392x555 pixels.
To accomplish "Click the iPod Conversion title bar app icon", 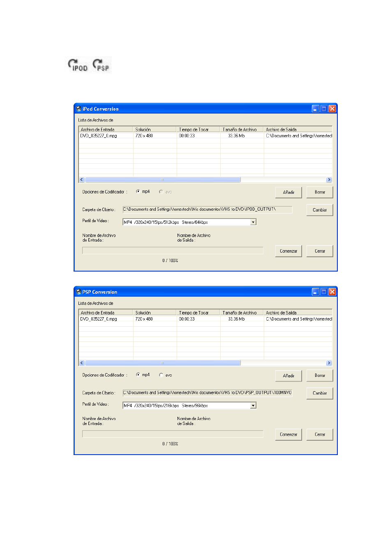I will [78, 109].
